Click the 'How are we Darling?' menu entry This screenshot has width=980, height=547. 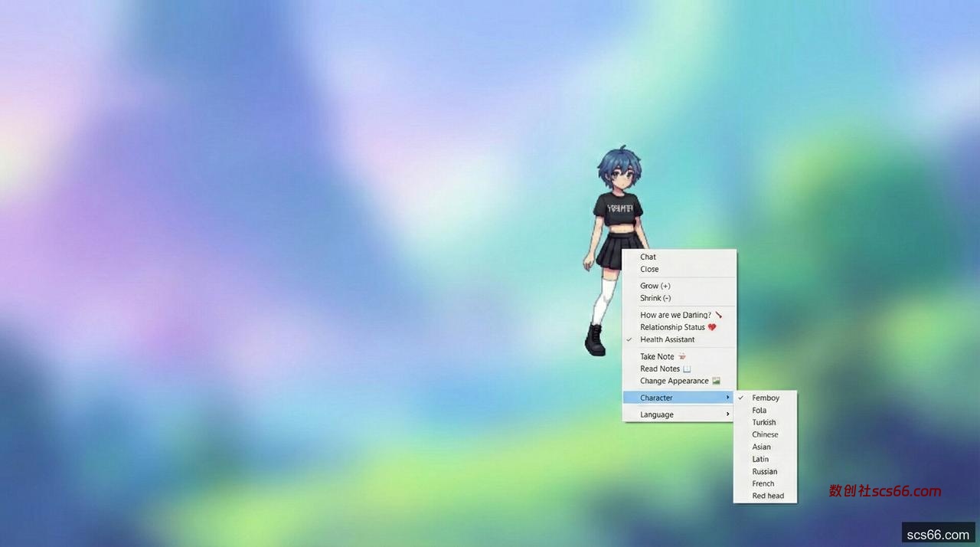[676, 315]
